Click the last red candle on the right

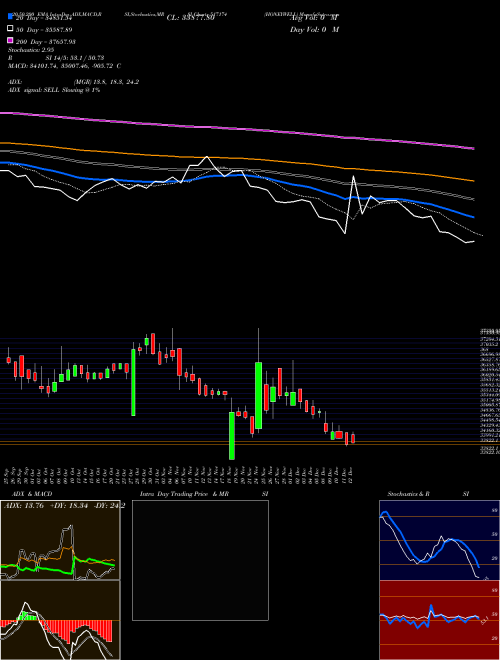(x=353, y=438)
